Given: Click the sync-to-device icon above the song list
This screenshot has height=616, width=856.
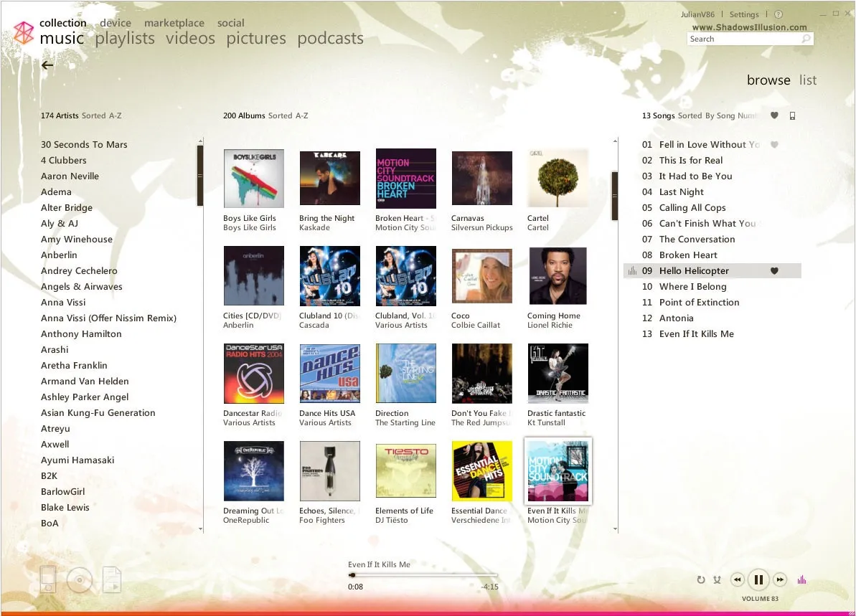Looking at the screenshot, I should coord(792,115).
